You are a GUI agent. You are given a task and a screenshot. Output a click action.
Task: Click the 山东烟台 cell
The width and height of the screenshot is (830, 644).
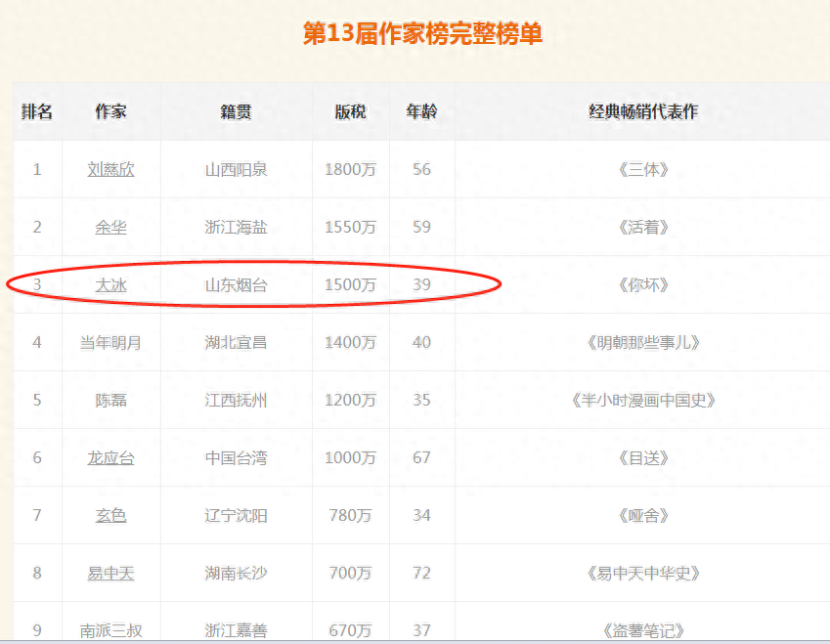pyautogui.click(x=236, y=284)
